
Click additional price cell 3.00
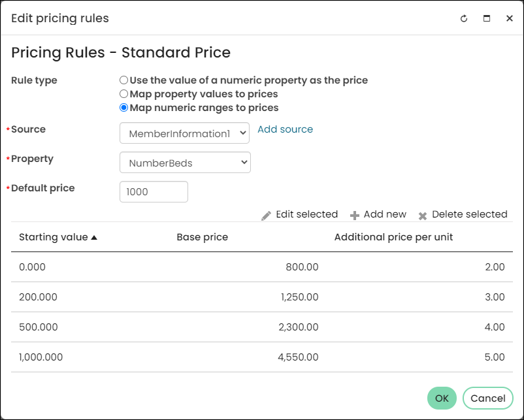click(495, 297)
